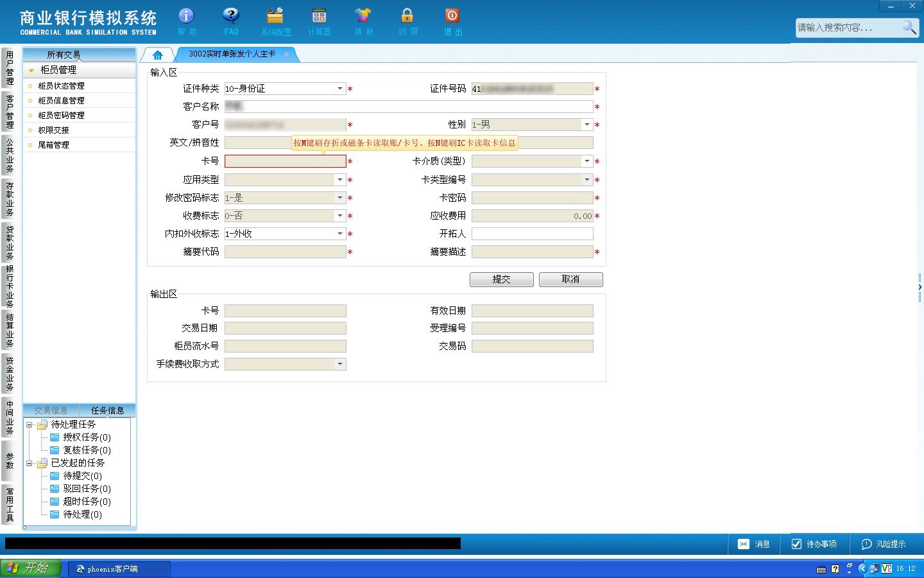
Task: Open the 卡类型编号 dropdown
Action: point(587,180)
